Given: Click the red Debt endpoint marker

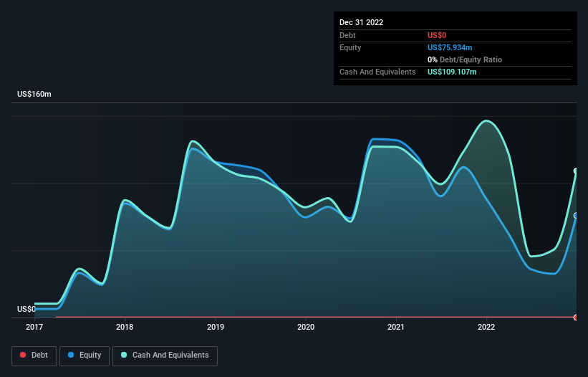Looking at the screenshot, I should click(x=576, y=318).
